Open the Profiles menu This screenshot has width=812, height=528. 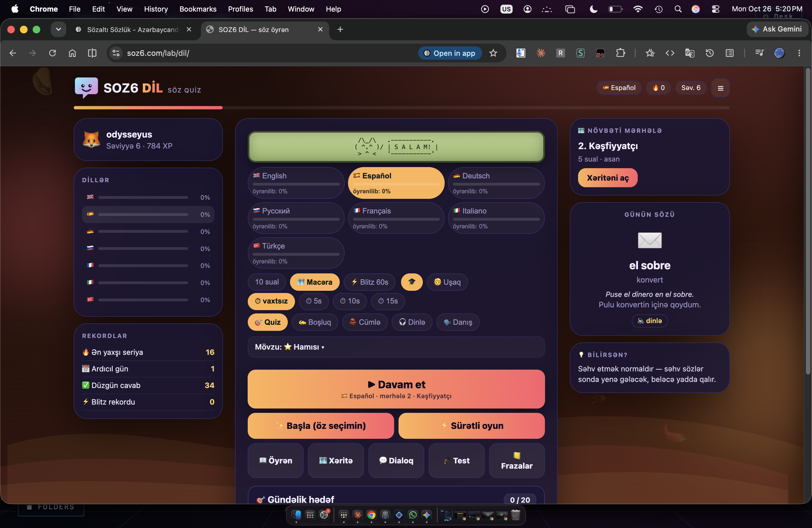point(241,9)
